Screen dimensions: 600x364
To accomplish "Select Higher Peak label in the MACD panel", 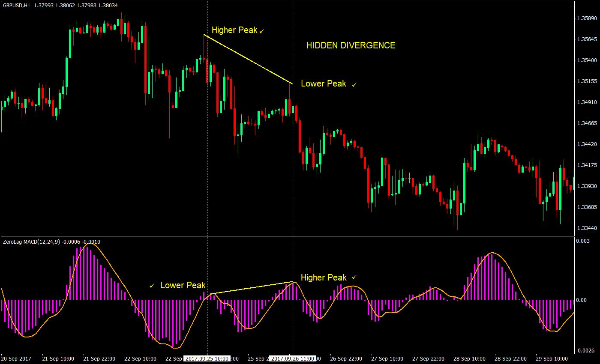I will pos(324,277).
